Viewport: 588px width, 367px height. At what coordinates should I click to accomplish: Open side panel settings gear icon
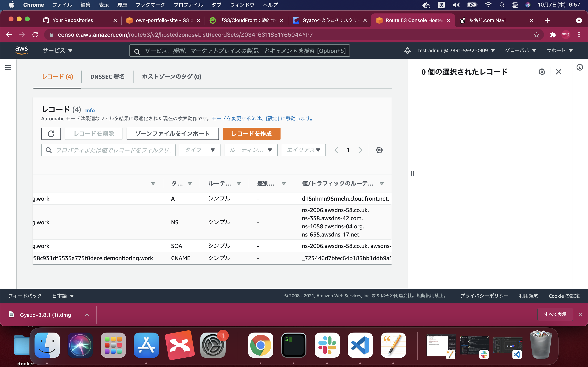point(542,72)
